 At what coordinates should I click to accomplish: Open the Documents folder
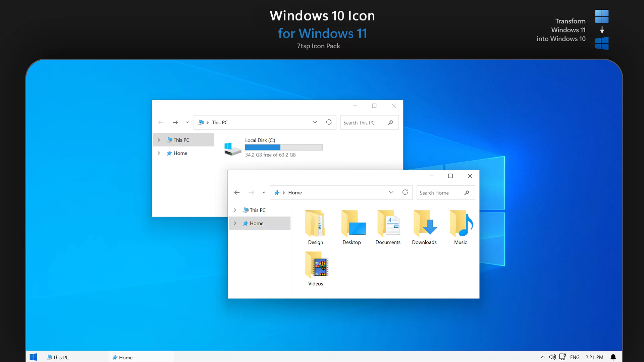pyautogui.click(x=388, y=224)
